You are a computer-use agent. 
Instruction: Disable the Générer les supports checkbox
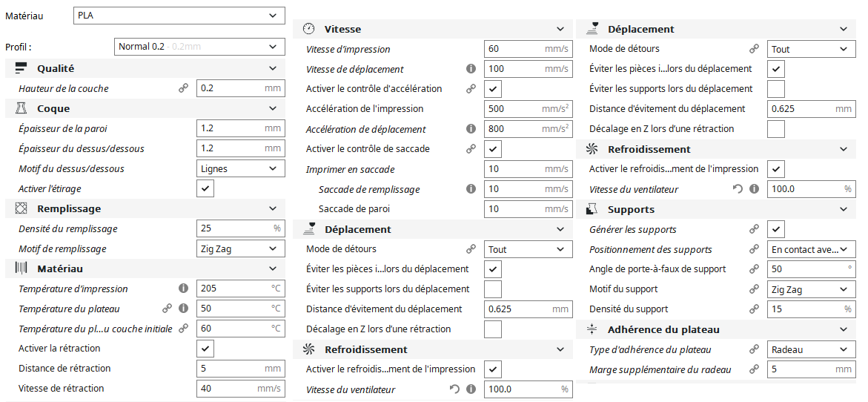(776, 229)
